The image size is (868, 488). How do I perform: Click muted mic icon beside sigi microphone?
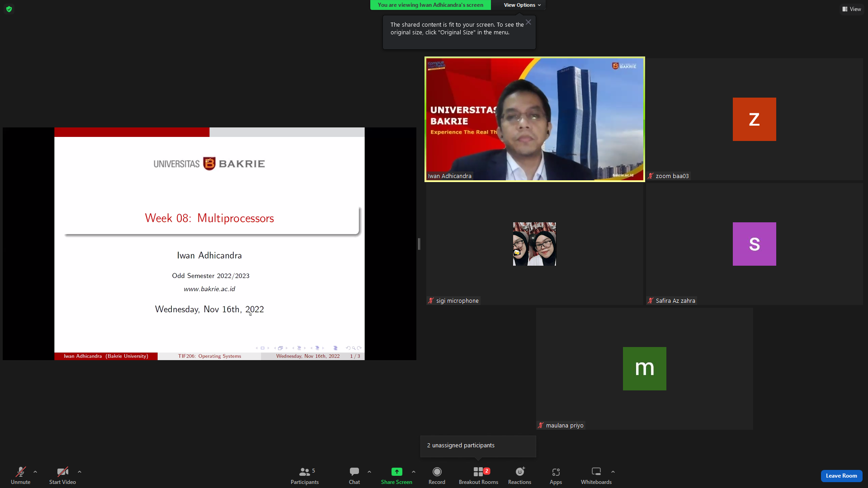pyautogui.click(x=431, y=300)
